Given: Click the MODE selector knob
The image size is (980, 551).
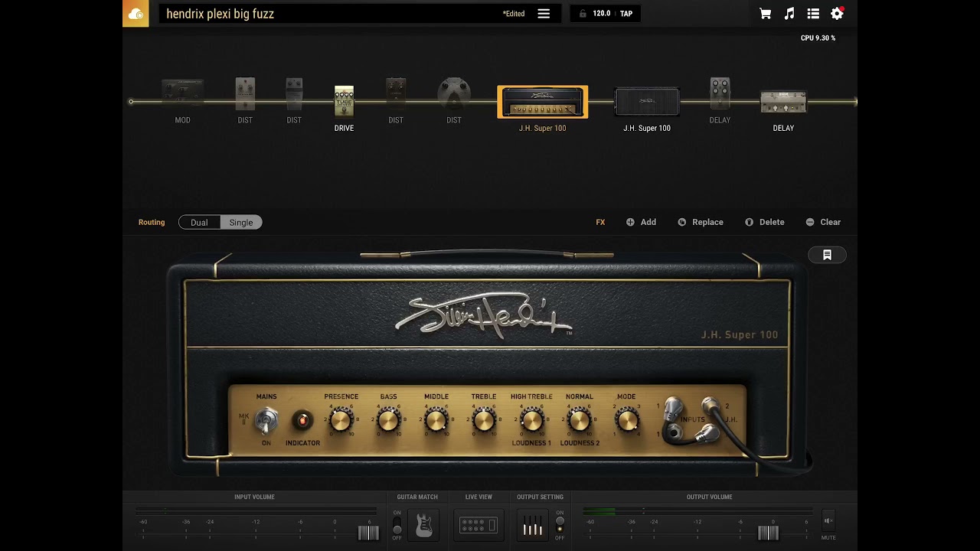Looking at the screenshot, I should point(626,420).
